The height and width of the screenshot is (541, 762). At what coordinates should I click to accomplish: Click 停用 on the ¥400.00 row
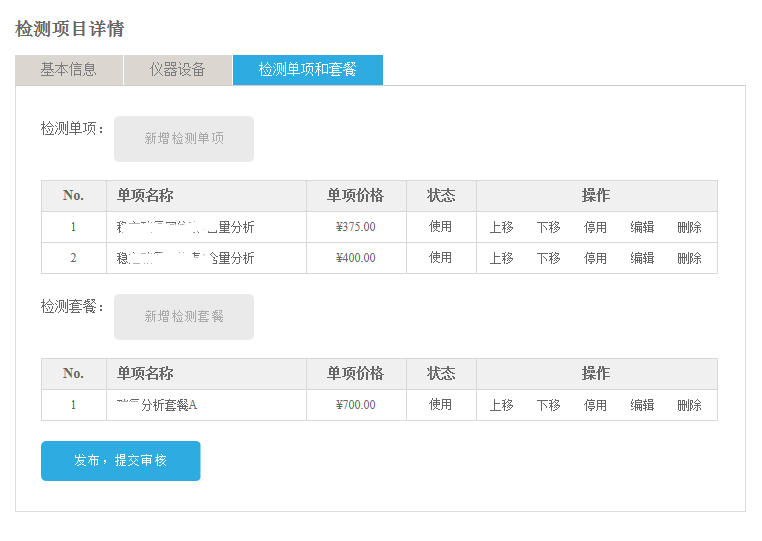595,258
